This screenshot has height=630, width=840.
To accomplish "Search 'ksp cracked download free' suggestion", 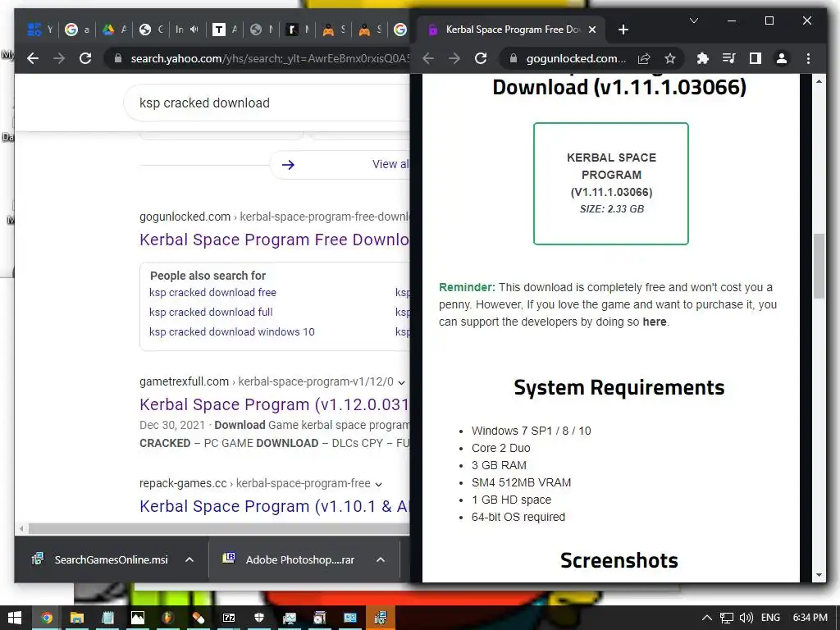I will click(212, 293).
